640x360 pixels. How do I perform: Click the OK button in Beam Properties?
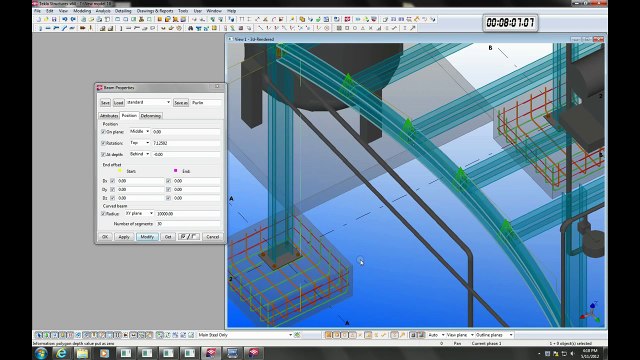pyautogui.click(x=105, y=237)
